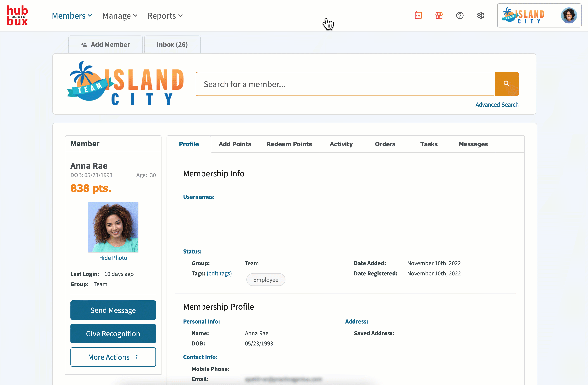Expand the Reports dropdown menu
Image resolution: width=588 pixels, height=385 pixels.
[x=165, y=16]
